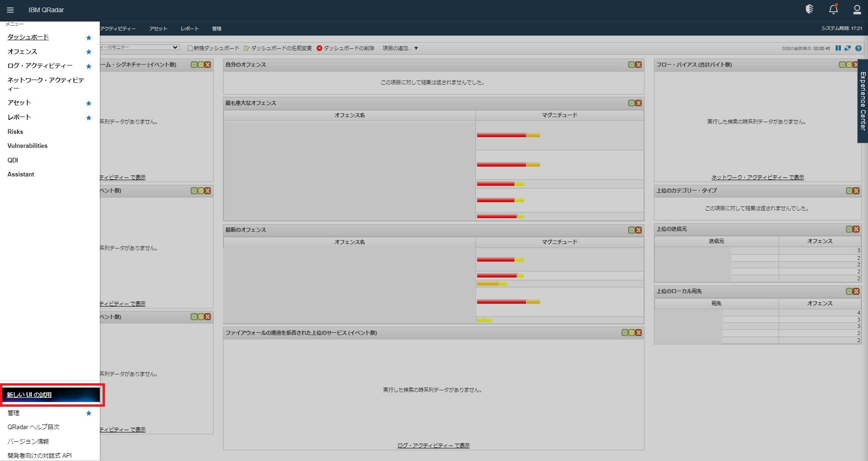Screen dimensions: 868x461
Task: Close the 自分のオフェンス widget
Action: [638, 65]
